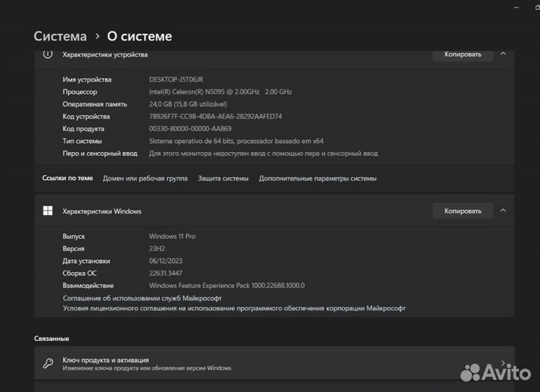Click the Характеристики устройства heading
Image resolution: width=540 pixels, height=392 pixels.
click(x=105, y=55)
